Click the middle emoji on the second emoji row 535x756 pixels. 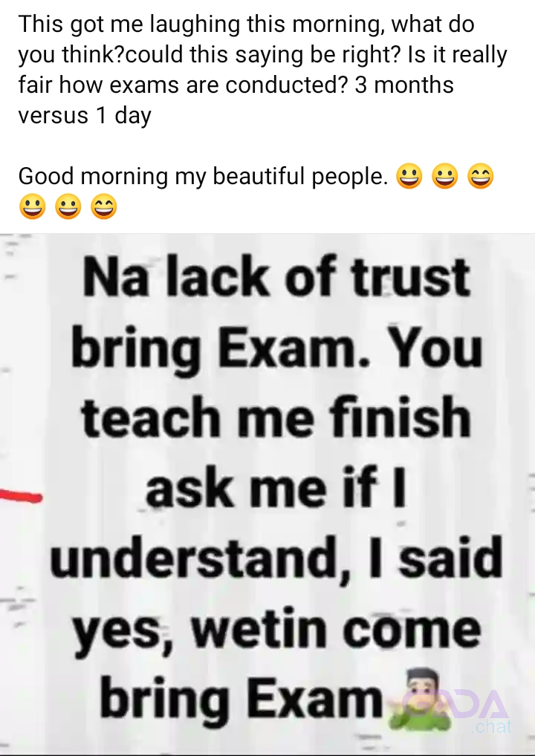point(68,207)
